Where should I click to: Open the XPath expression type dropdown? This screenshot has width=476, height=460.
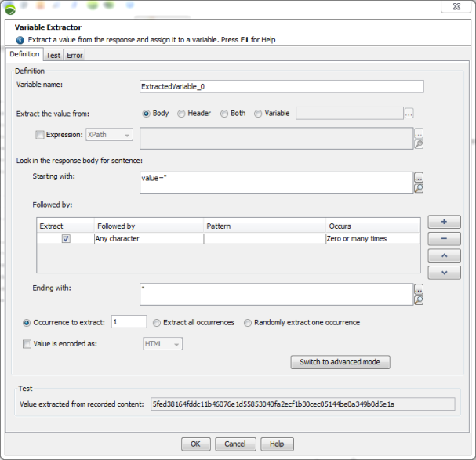(109, 135)
